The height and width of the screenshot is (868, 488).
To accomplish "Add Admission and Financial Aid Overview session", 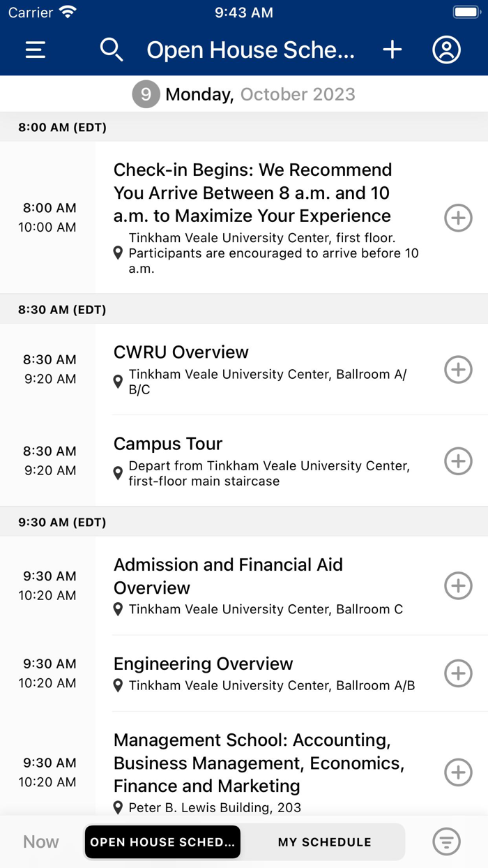I will (x=458, y=586).
